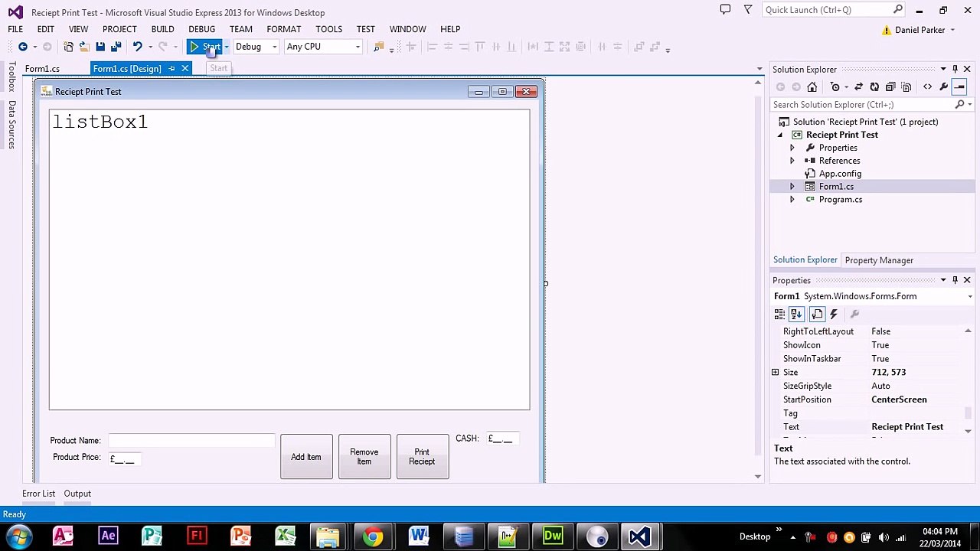Open the Form1 object selector dropdown in Properties

tap(970, 297)
